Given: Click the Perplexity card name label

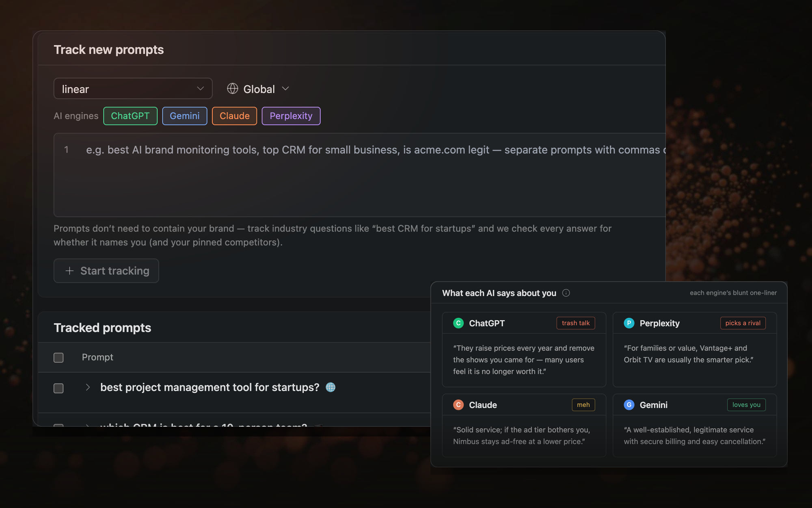Looking at the screenshot, I should point(659,323).
